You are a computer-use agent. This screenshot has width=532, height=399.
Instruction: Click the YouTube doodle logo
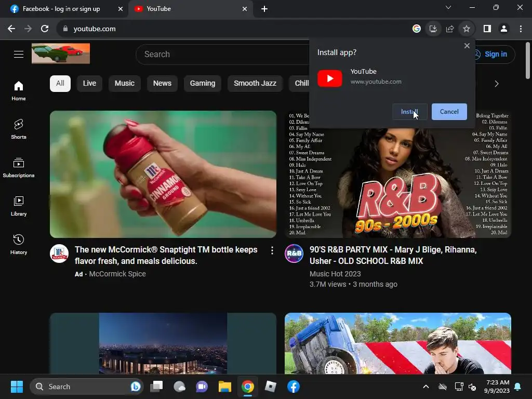coord(61,54)
